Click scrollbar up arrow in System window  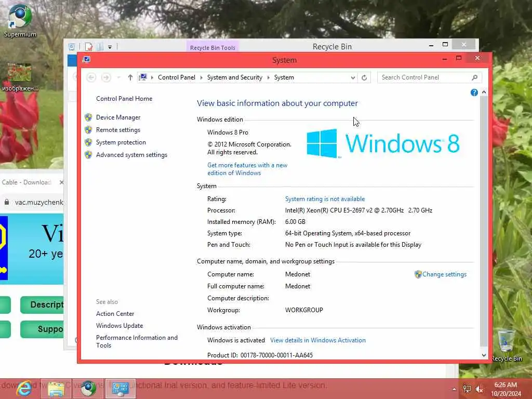484,92
